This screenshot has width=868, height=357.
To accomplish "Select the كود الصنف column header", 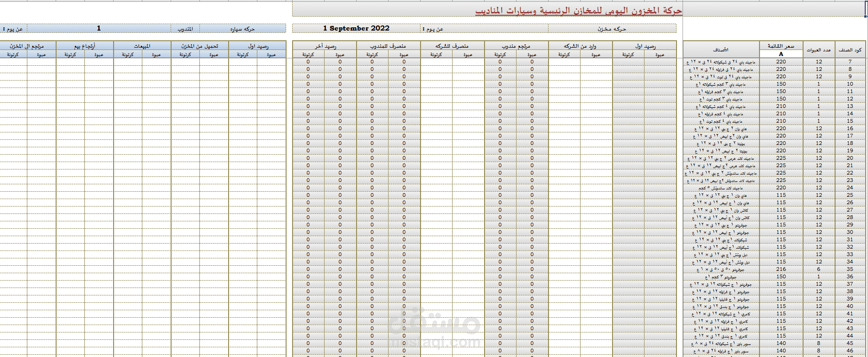I will [850, 50].
